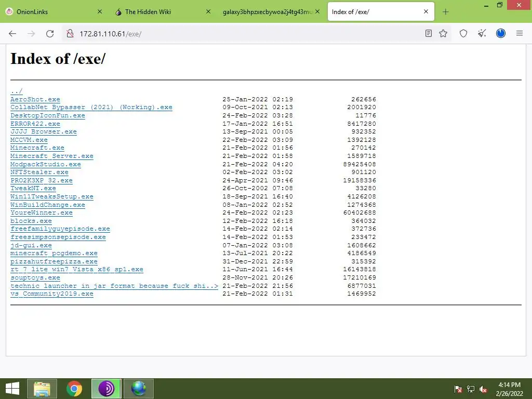
Task: Open the globe application on taskbar
Action: click(138, 389)
